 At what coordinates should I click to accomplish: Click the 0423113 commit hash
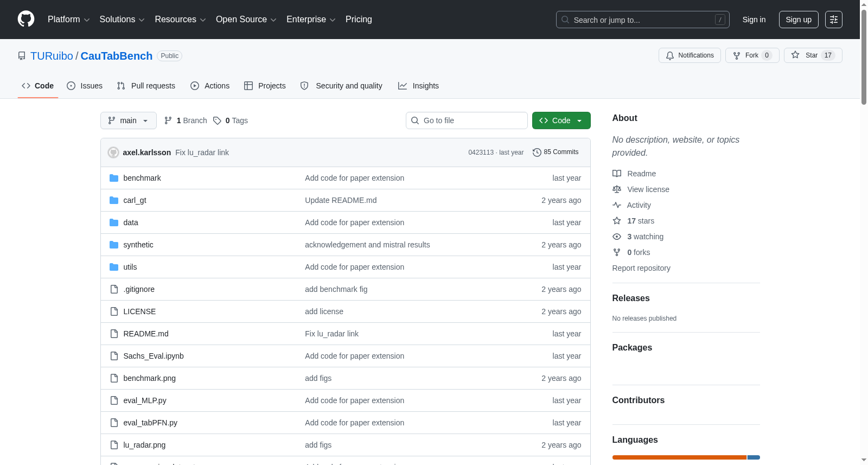tap(481, 152)
